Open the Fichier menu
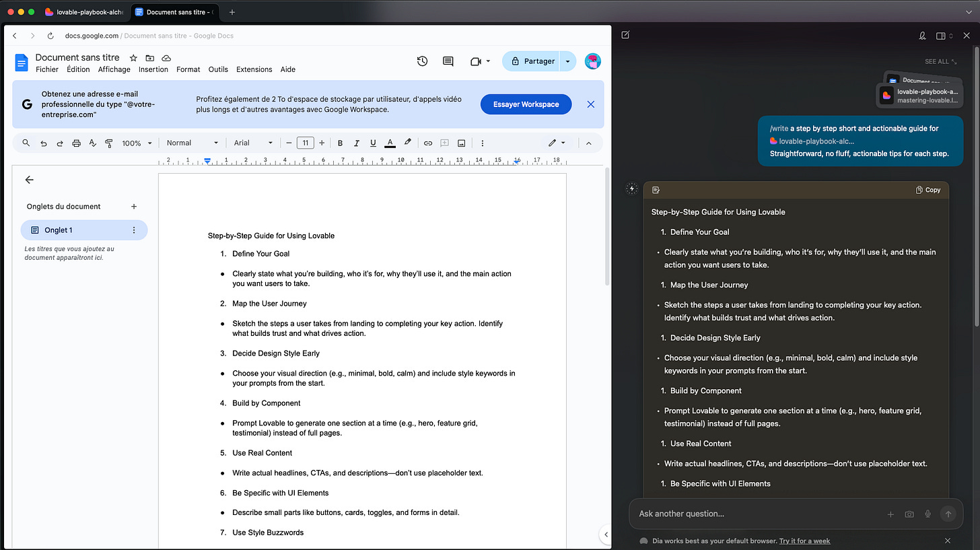 pyautogui.click(x=47, y=69)
